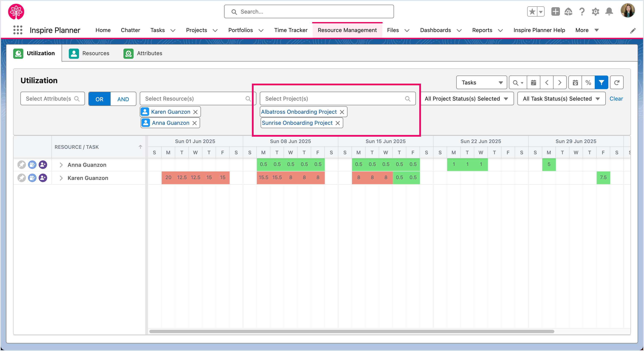Remove Albatross Onboarding Project filter chip

[x=342, y=112]
